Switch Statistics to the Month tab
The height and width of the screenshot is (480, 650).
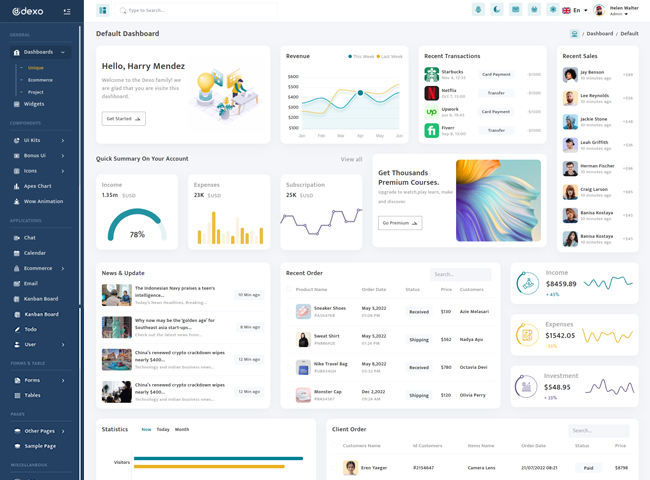[182, 429]
